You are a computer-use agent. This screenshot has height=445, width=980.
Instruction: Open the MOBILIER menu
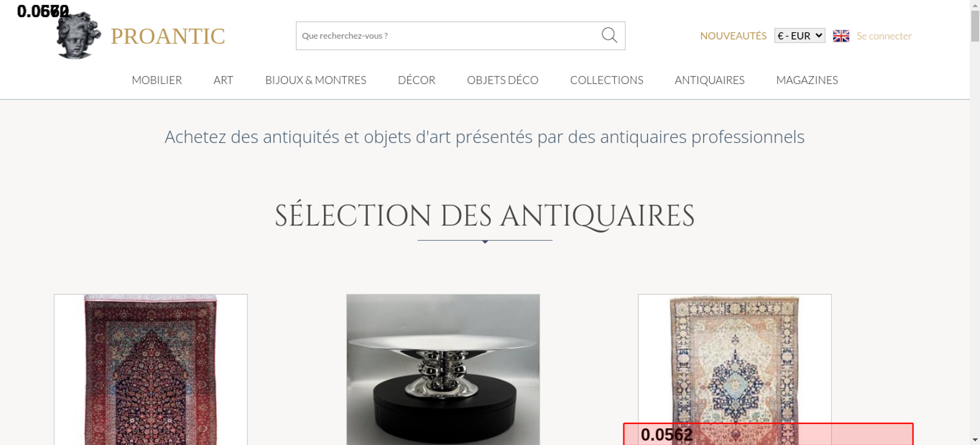tap(157, 80)
